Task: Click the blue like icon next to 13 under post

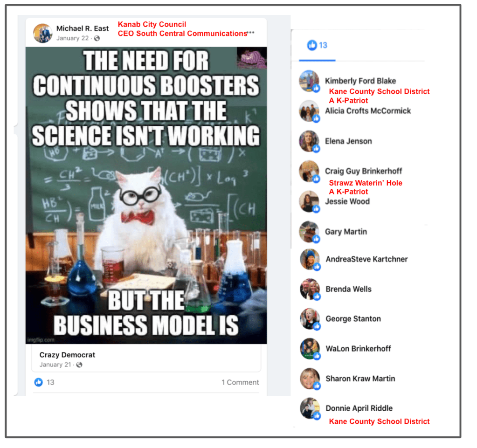Action: [x=39, y=382]
